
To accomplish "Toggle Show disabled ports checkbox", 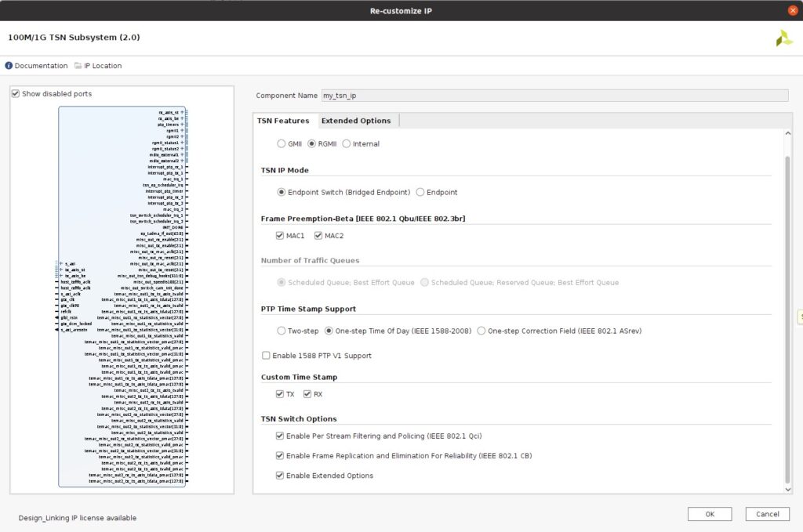I will [16, 94].
